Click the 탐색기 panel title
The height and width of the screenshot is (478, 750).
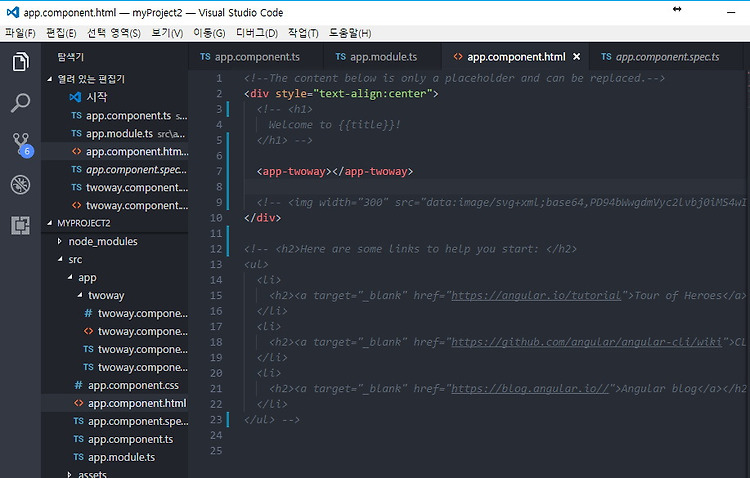(x=70, y=56)
